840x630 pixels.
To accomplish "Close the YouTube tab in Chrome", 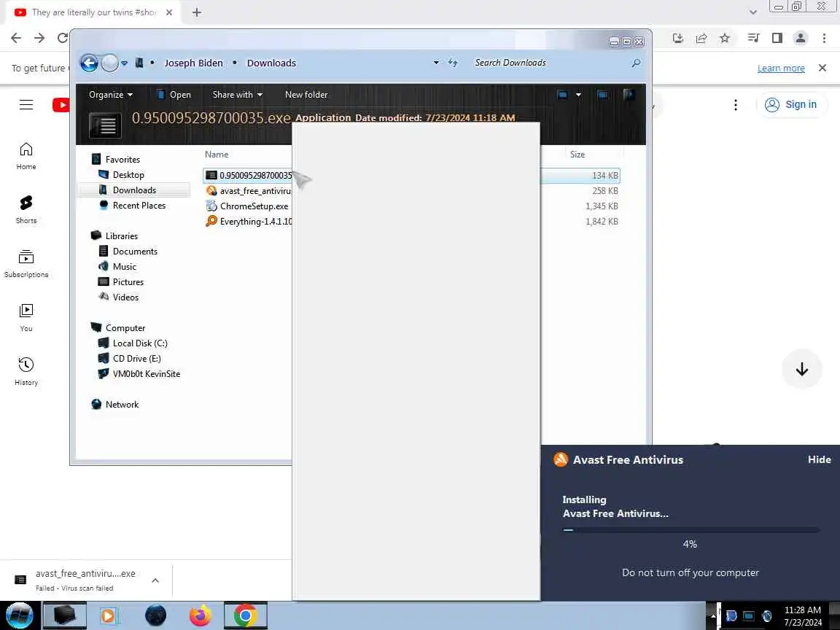I will pos(169,12).
